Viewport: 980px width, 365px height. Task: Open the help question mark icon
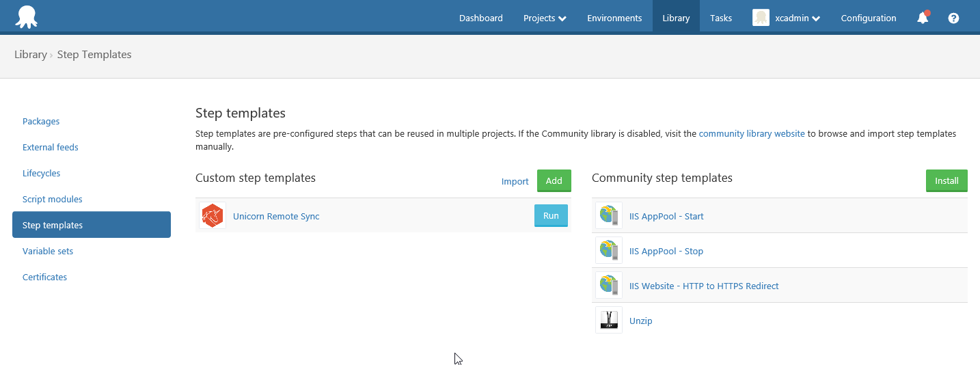pos(953,18)
